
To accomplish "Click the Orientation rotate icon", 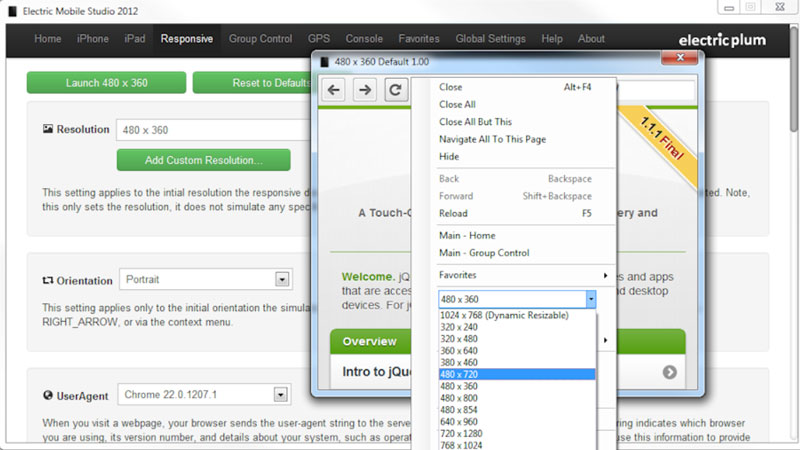I will point(47,281).
